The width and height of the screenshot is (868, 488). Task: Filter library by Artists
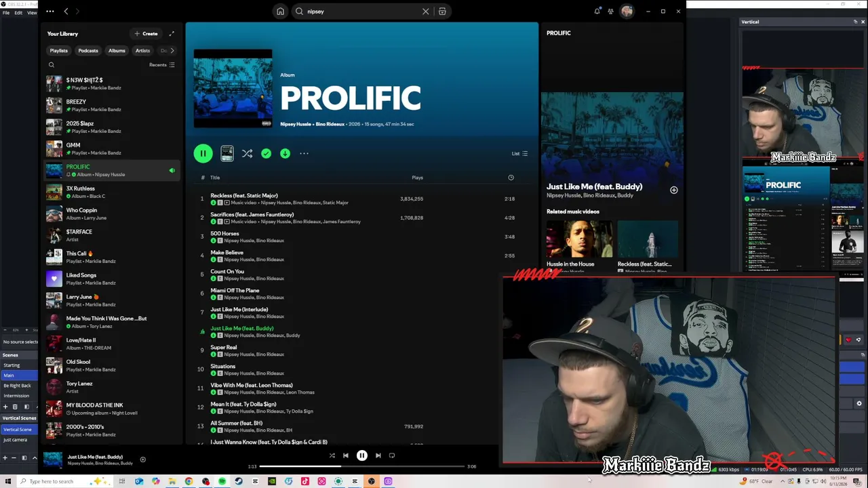point(142,51)
